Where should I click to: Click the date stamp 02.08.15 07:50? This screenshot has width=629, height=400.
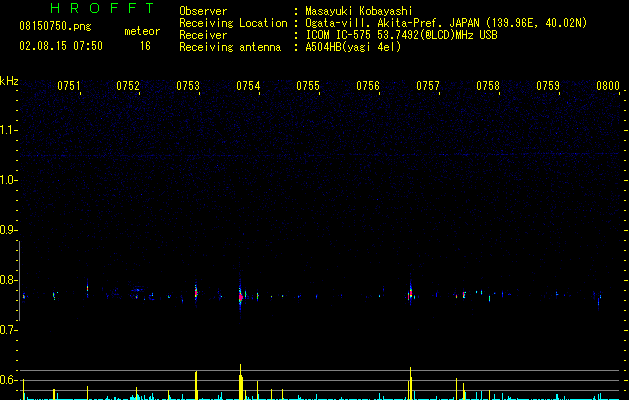click(x=61, y=46)
